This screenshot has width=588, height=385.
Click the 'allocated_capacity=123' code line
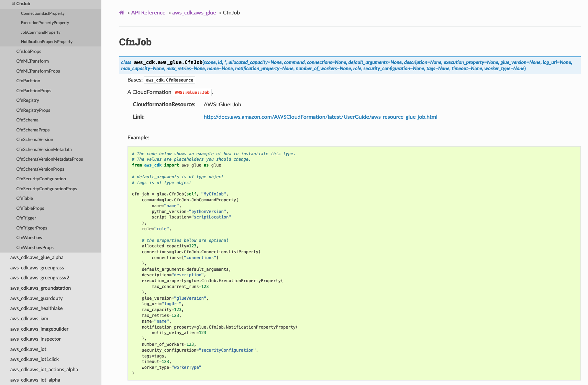(170, 246)
